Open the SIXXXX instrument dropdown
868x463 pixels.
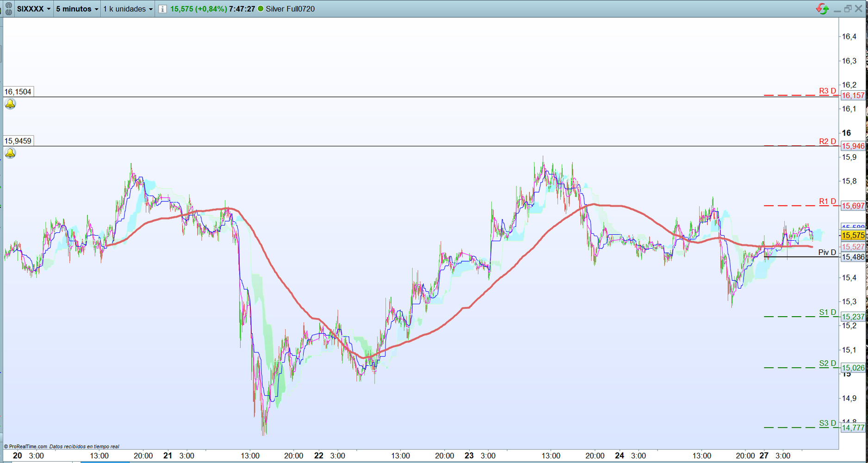pyautogui.click(x=34, y=9)
